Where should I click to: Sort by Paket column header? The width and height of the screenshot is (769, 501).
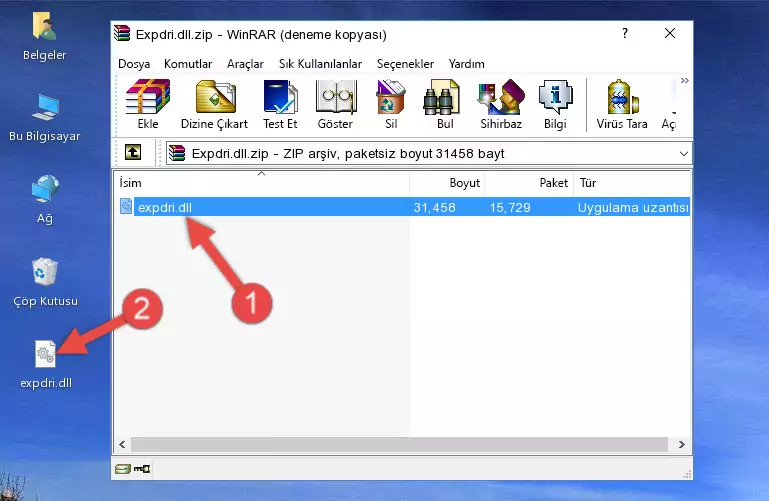tap(529, 183)
